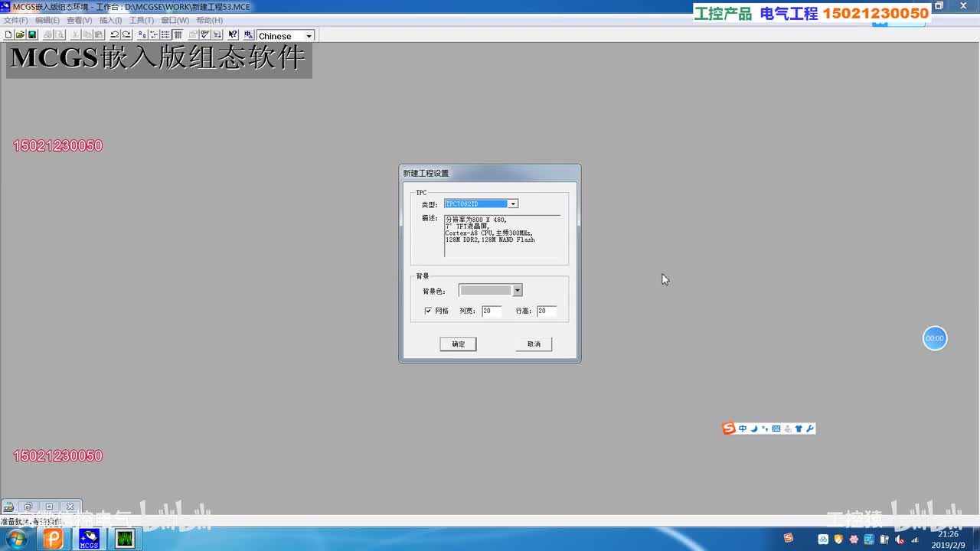Click the multi-language settings toolbar icon
980x551 pixels.
[x=248, y=35]
